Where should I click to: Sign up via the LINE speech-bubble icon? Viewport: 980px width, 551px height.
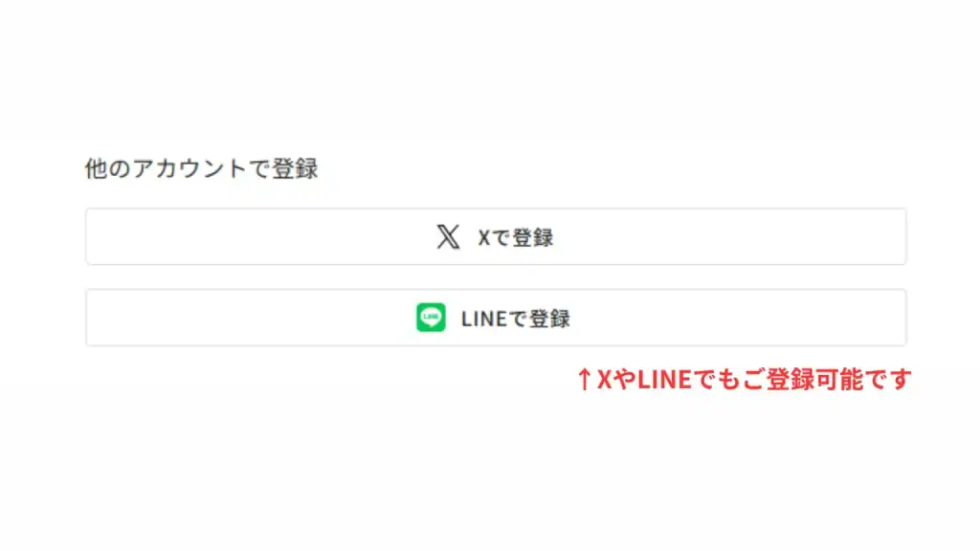pyautogui.click(x=431, y=318)
